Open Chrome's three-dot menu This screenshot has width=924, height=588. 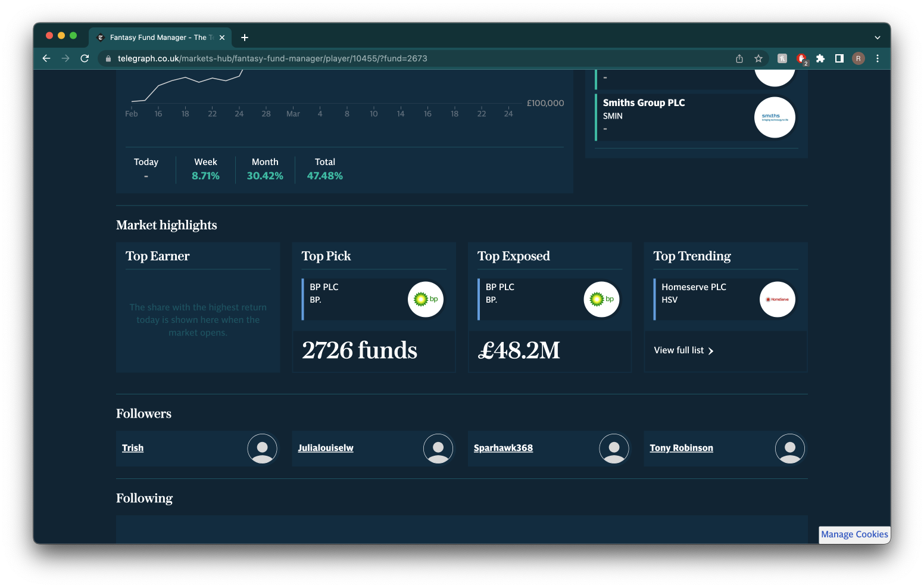click(878, 58)
